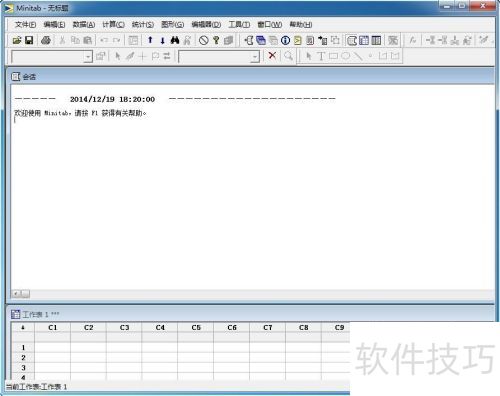
Task: Click the Next Command down arrow
Action: [162, 40]
